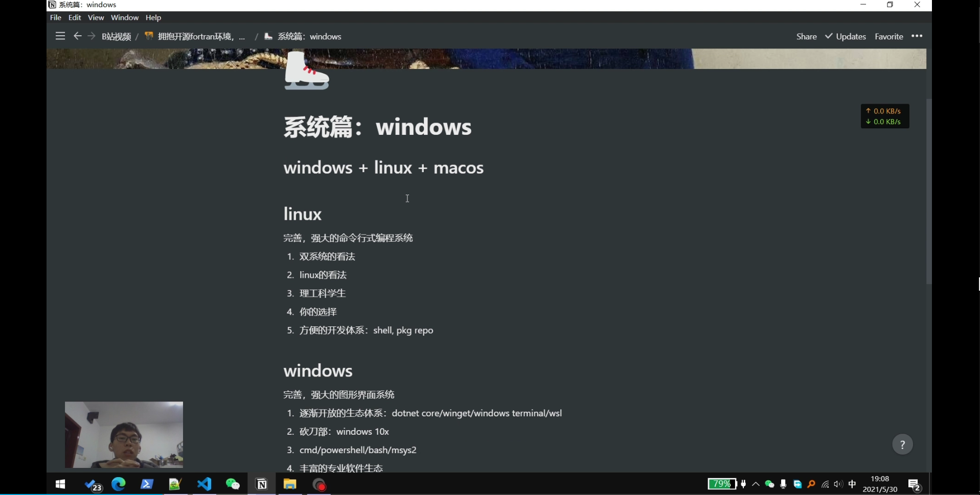Image resolution: width=980 pixels, height=495 pixels.
Task: Click the line 完善,强大的图形界面系统
Action: click(x=339, y=394)
